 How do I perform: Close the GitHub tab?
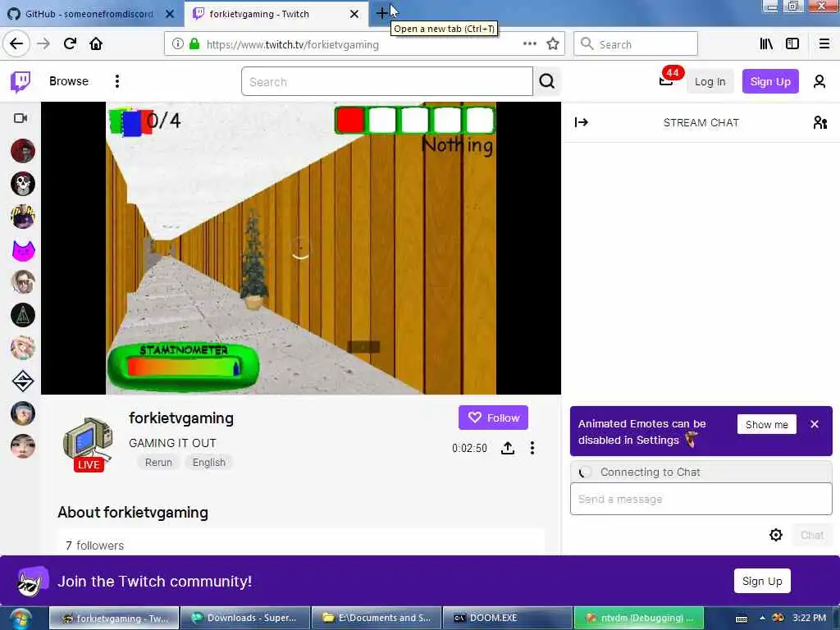pos(170,14)
